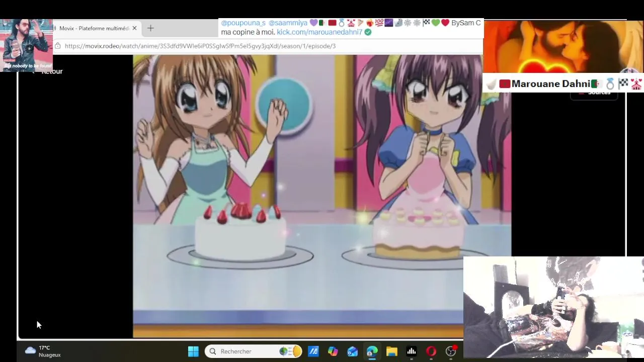The width and height of the screenshot is (644, 362).
Task: Open the recording app with red badge
Action: [451, 351]
